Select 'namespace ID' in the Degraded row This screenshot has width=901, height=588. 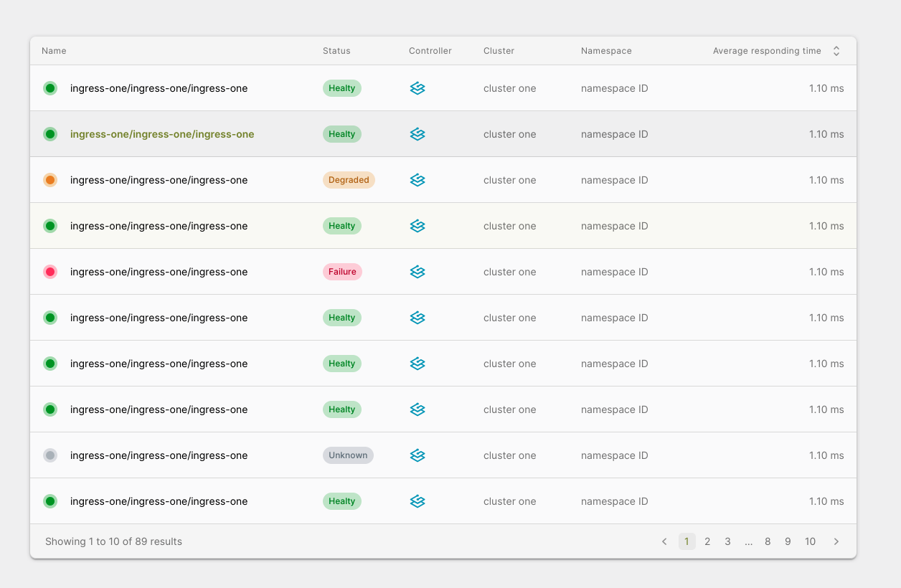point(615,180)
